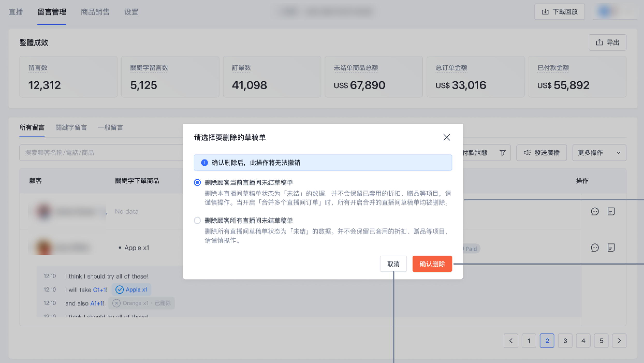Go to previous page arrow

[511, 341]
